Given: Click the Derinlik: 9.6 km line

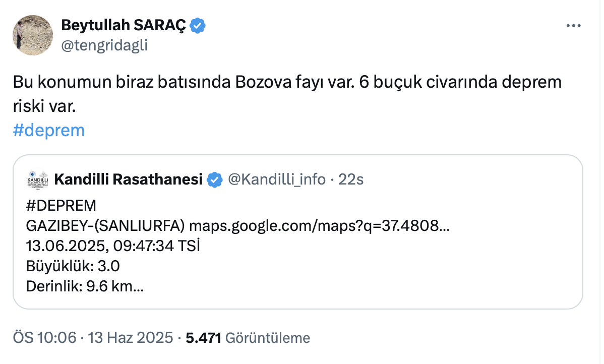Looking at the screenshot, I should click(85, 286).
